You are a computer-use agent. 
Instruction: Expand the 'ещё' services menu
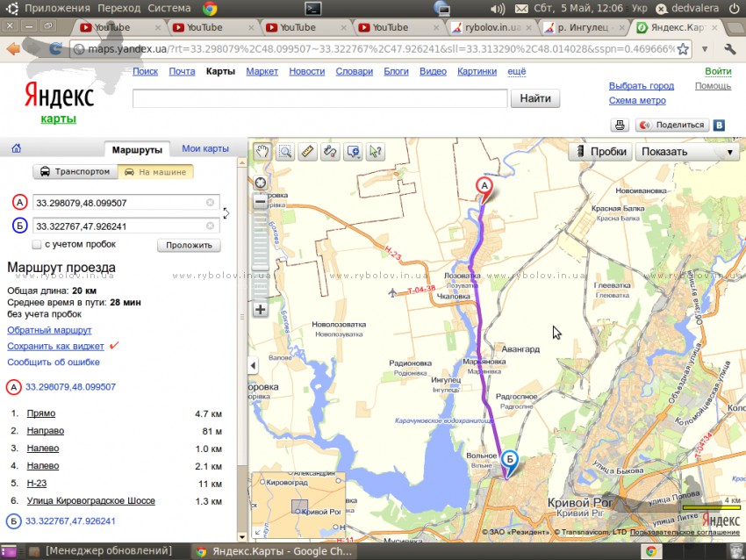pyautogui.click(x=517, y=71)
